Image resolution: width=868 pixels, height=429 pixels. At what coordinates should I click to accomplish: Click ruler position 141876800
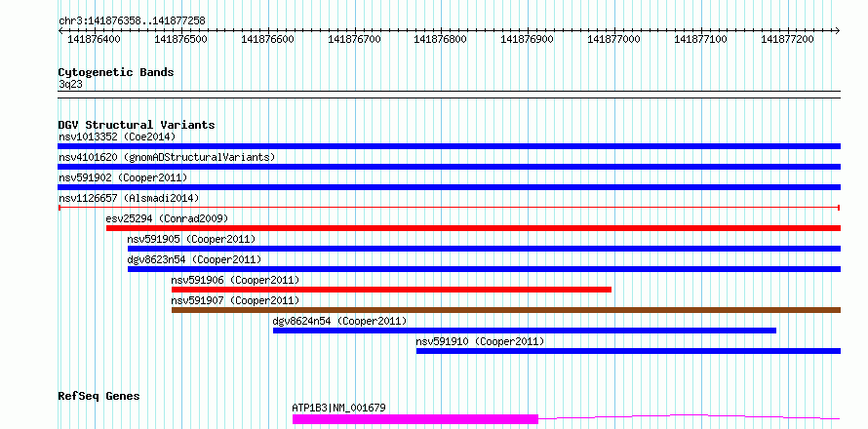pyautogui.click(x=440, y=39)
